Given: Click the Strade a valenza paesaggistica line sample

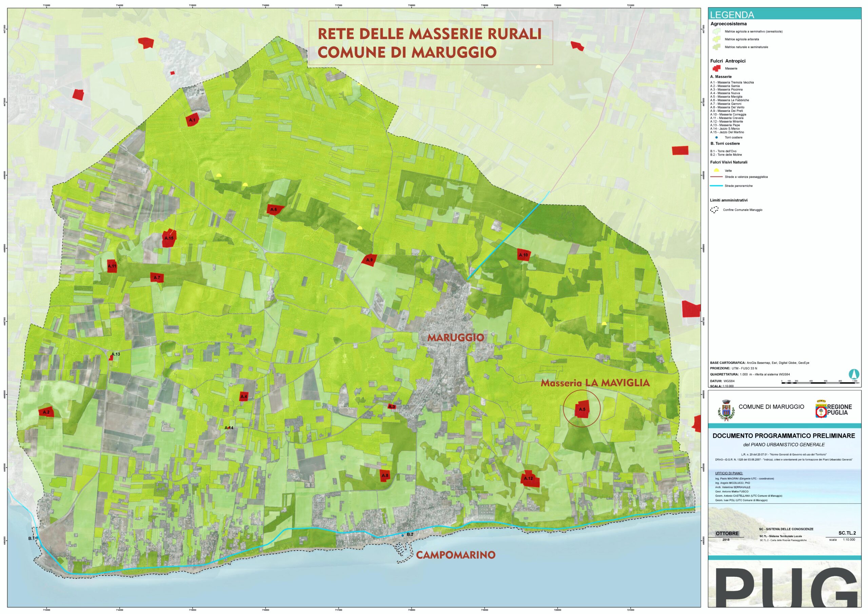Looking at the screenshot, I should (x=716, y=177).
